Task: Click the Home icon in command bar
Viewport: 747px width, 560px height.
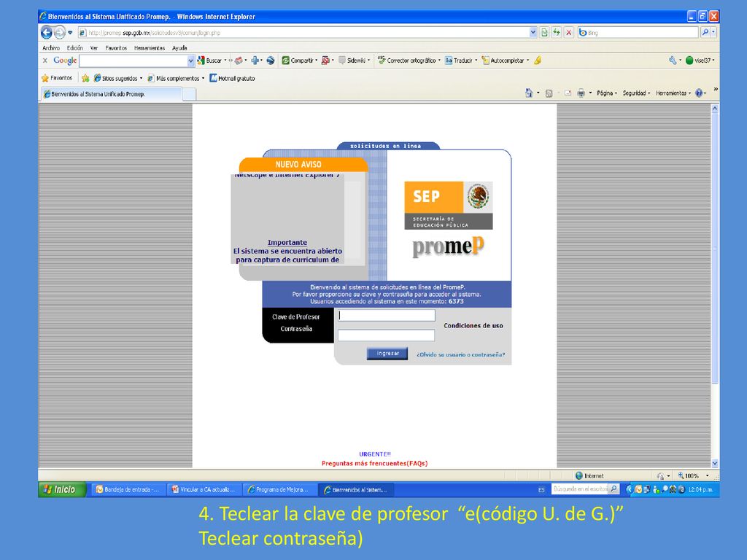Action: [x=529, y=93]
